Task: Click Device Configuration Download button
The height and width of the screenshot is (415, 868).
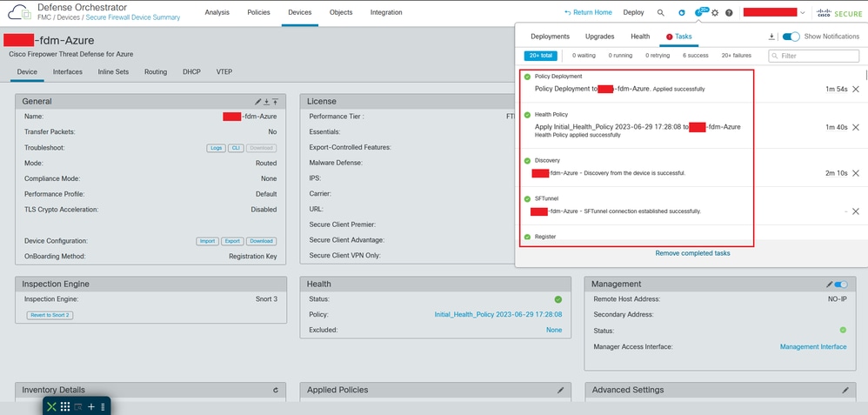Action: pyautogui.click(x=261, y=241)
